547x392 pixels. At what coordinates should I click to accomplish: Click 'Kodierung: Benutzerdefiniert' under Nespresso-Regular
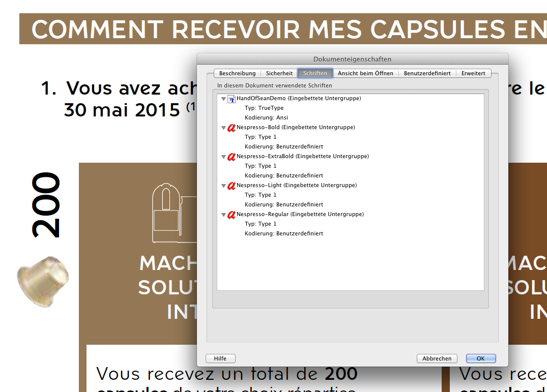pos(283,233)
